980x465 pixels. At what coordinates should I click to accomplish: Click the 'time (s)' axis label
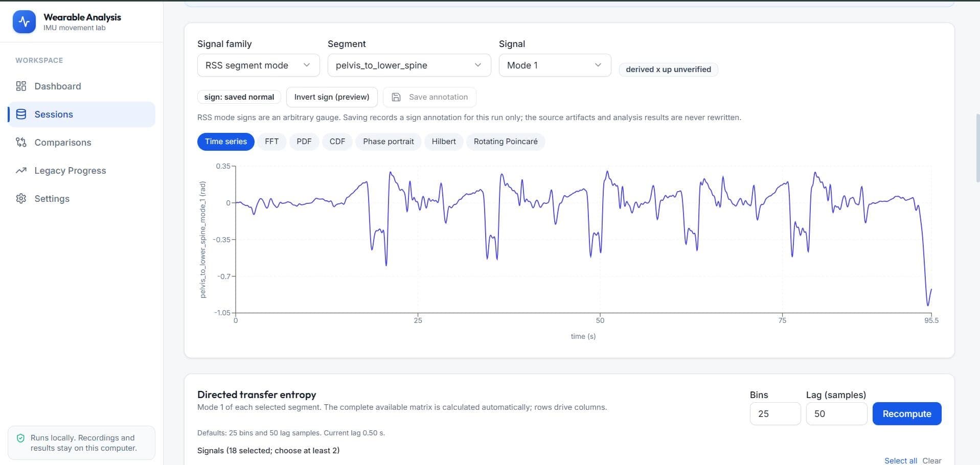pyautogui.click(x=583, y=336)
